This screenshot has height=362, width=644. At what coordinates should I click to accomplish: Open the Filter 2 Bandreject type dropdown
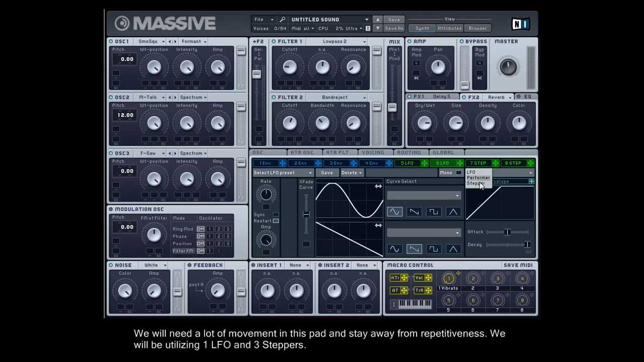coord(337,98)
